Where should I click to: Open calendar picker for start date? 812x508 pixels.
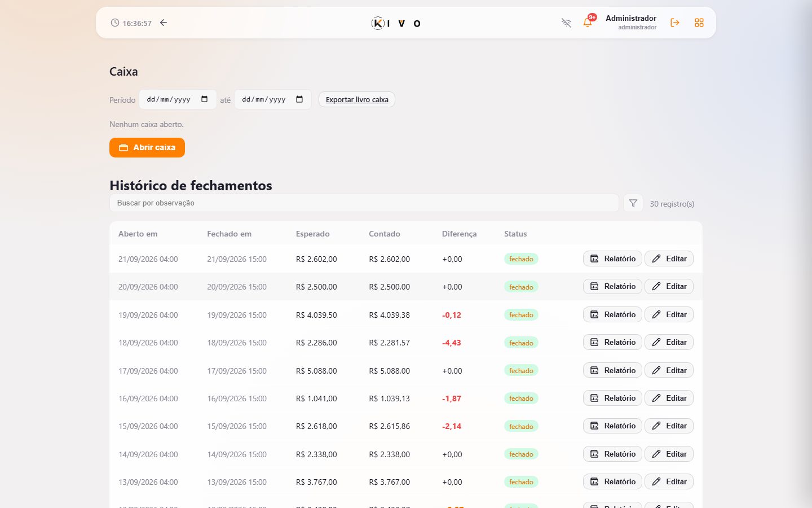click(204, 99)
